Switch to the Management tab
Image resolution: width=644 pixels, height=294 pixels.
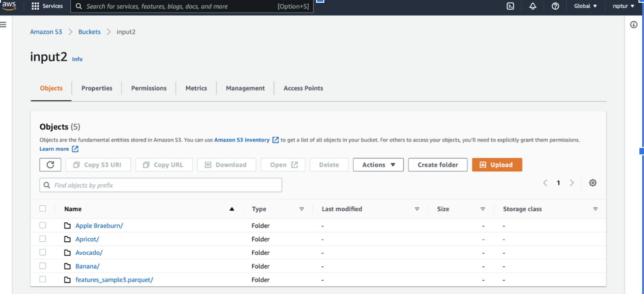pyautogui.click(x=245, y=88)
